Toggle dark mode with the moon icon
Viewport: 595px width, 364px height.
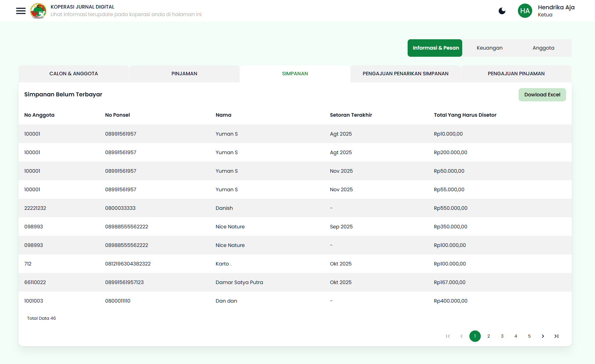coord(502,11)
